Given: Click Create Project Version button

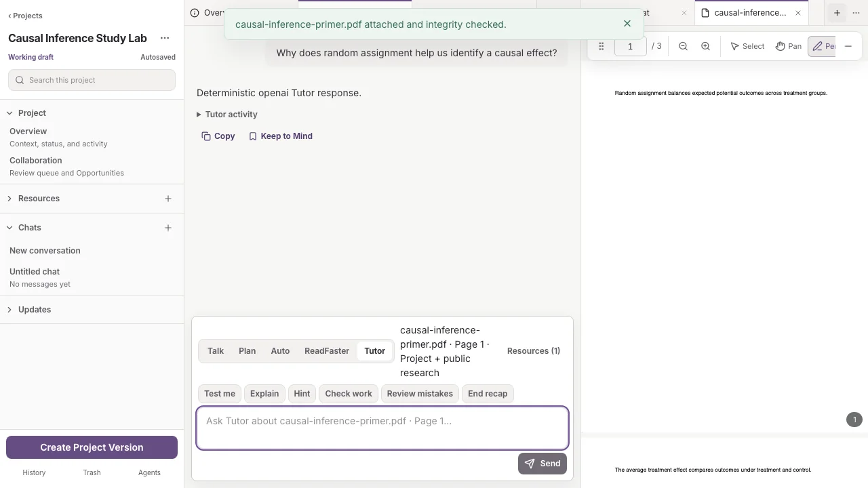Looking at the screenshot, I should point(92,447).
